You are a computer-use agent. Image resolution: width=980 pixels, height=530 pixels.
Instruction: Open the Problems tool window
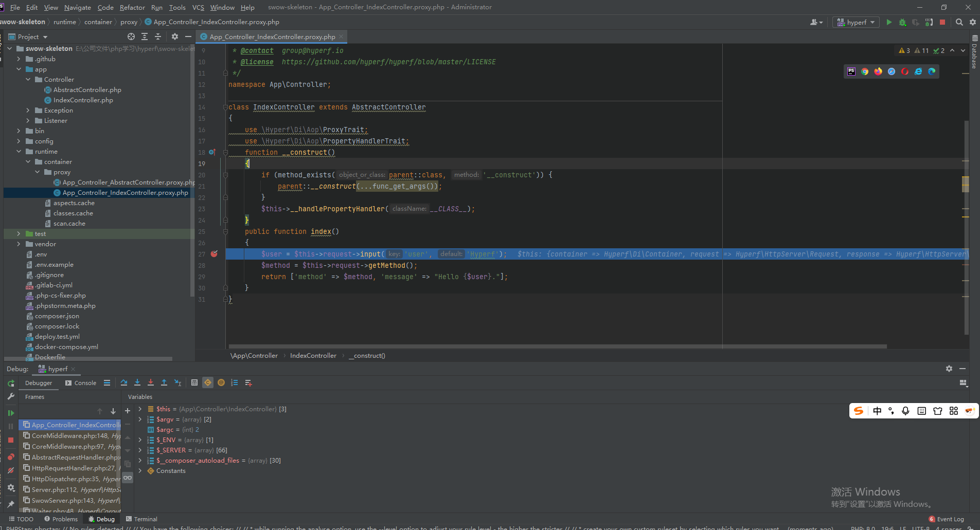coord(61,519)
